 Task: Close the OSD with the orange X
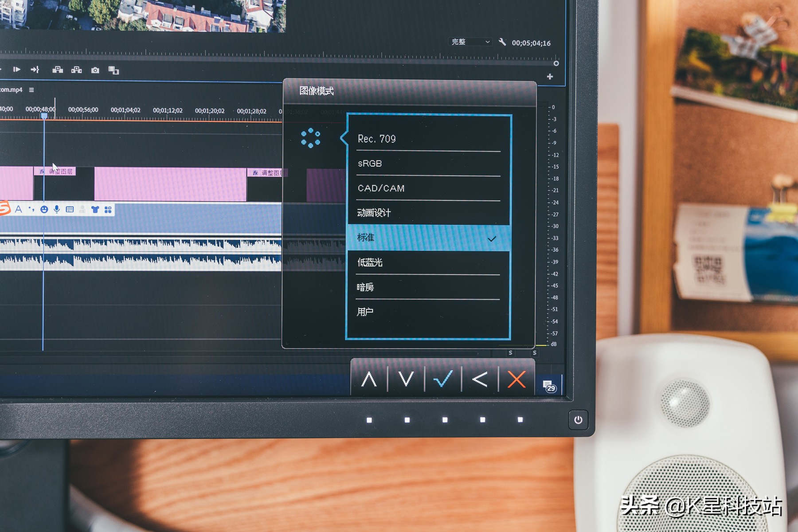click(516, 379)
